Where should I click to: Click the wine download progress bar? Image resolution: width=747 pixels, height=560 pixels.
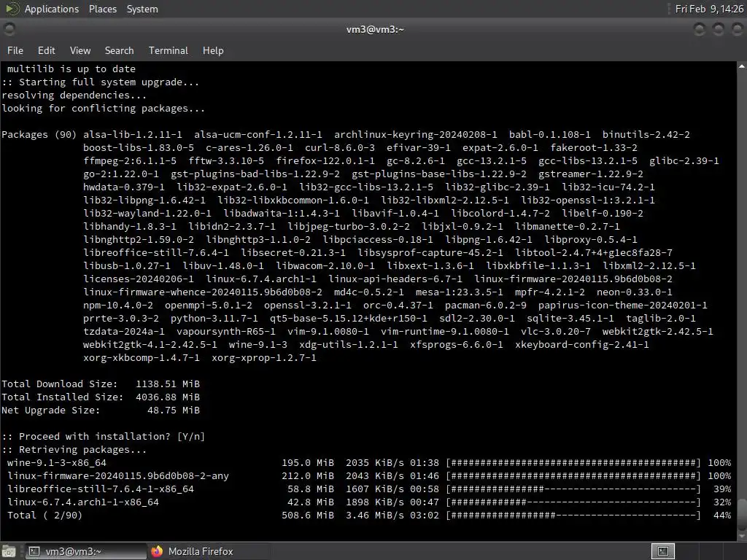[x=573, y=463]
